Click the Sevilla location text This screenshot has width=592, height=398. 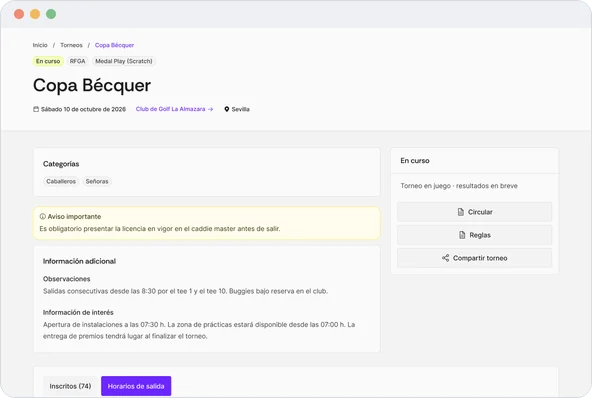tap(240, 109)
